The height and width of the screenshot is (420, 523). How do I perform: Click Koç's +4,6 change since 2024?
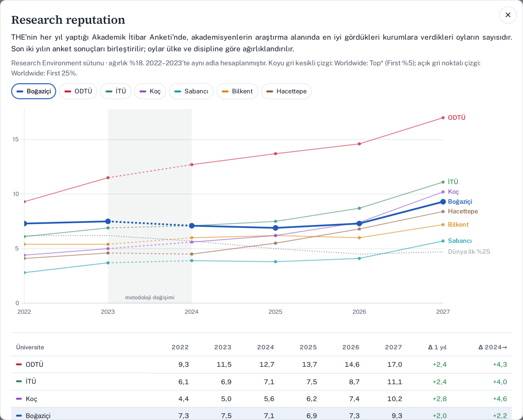point(500,399)
